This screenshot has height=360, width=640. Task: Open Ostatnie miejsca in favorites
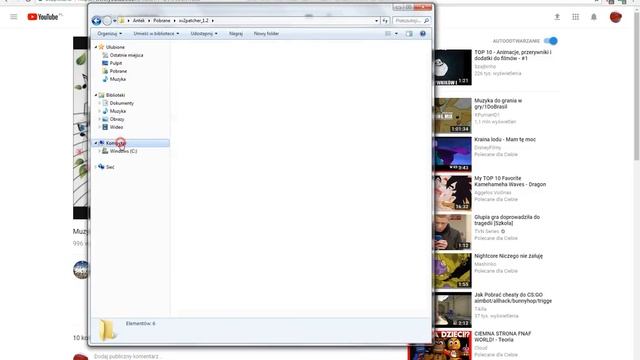pos(126,55)
